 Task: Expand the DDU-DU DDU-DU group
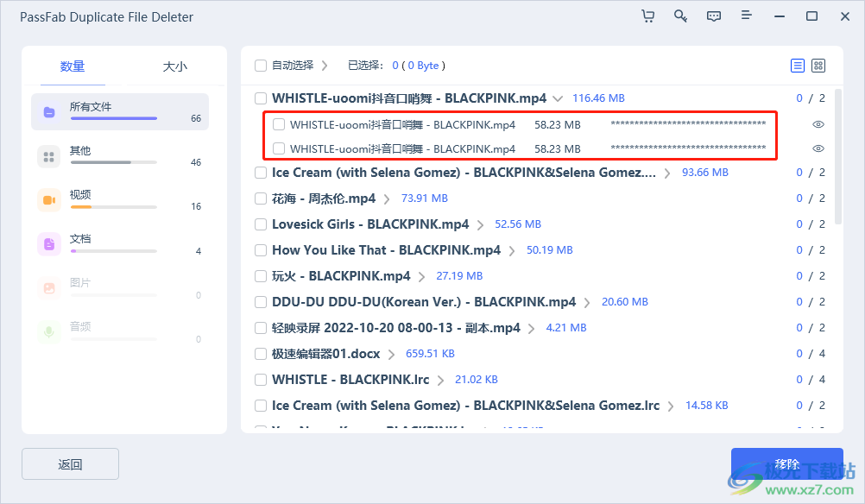pos(587,303)
